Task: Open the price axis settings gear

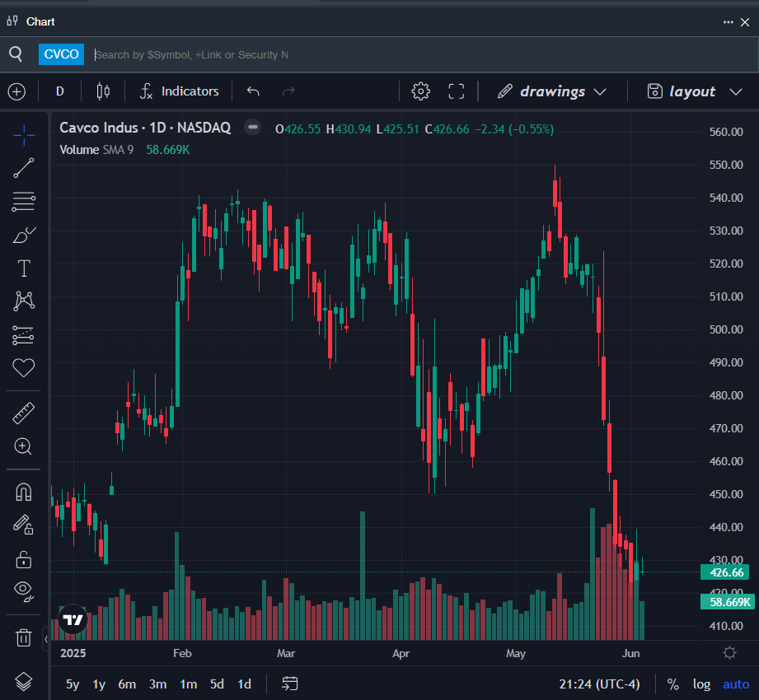Action: tap(729, 653)
